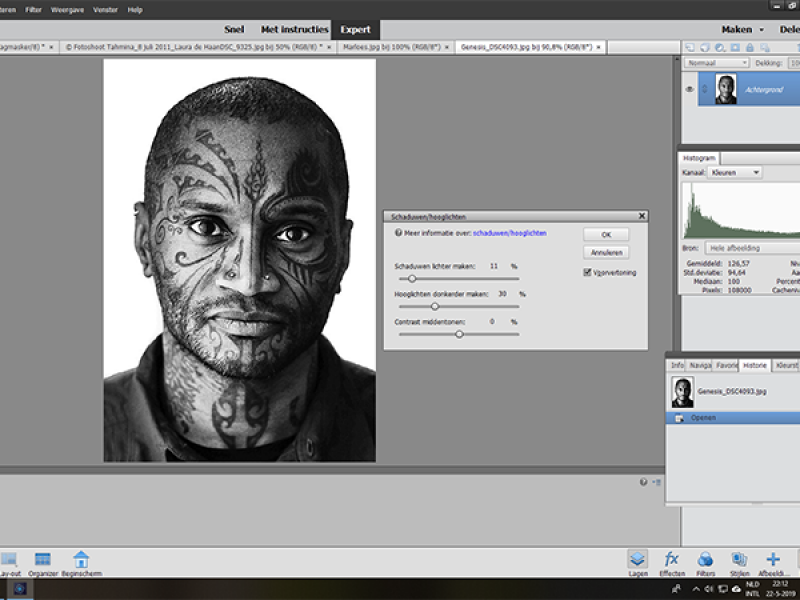Screen dimensions: 800x600
Task: Click OK in Schaduwen/hooglichten dialog
Action: click(606, 234)
